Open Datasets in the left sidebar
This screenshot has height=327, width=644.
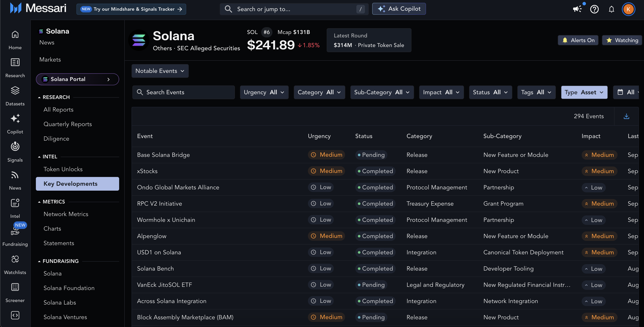[x=15, y=96]
